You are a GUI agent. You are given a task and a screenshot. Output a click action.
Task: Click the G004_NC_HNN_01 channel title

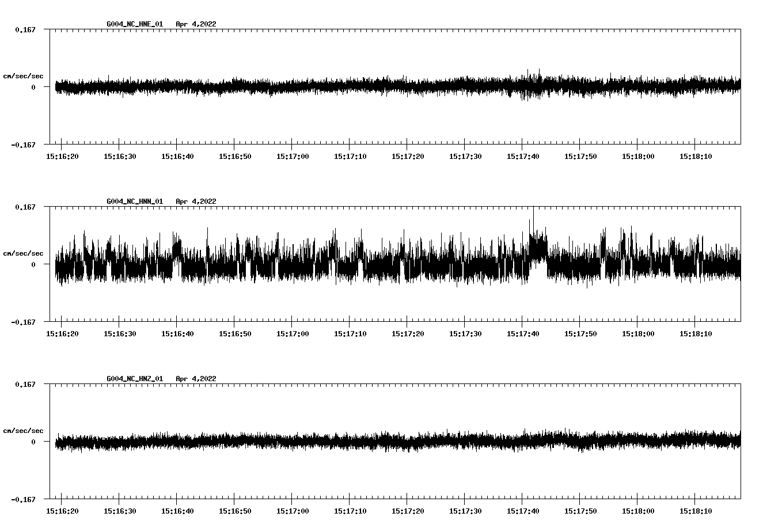pyautogui.click(x=135, y=202)
